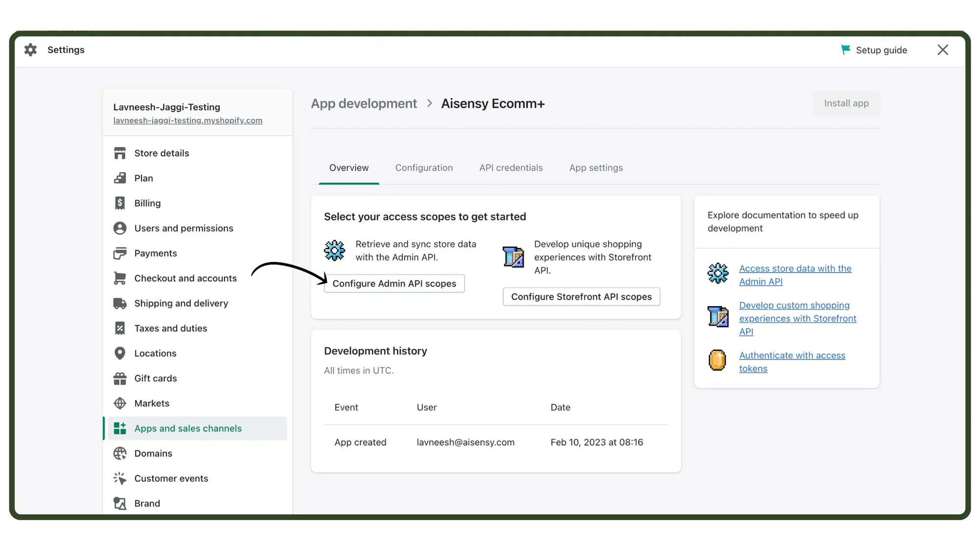Close the Settings dialog
The image size is (980, 551).
tap(943, 49)
